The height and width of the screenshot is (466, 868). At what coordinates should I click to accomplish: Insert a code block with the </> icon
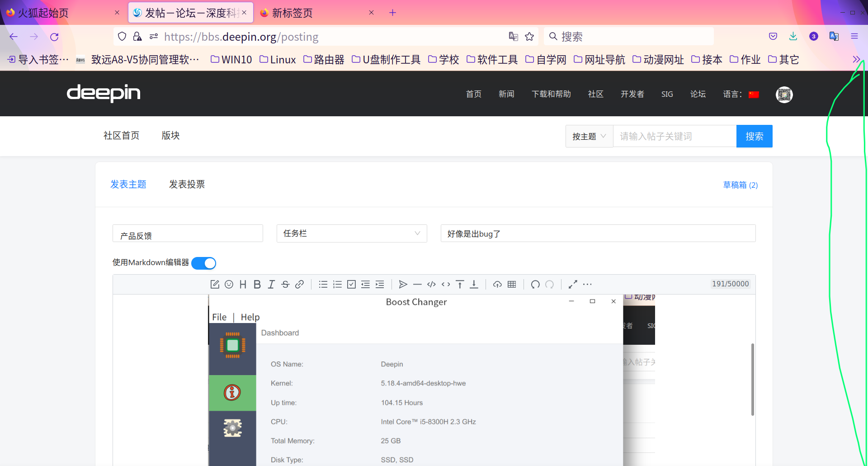tap(431, 284)
